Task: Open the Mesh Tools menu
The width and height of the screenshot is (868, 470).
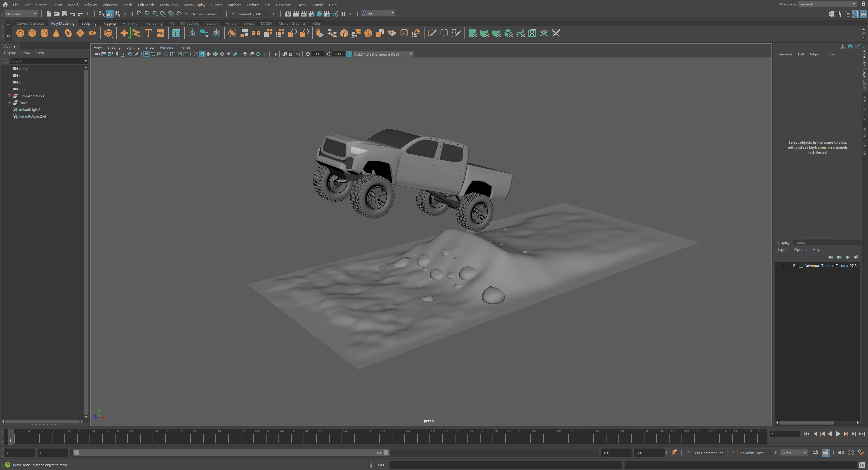Action: click(168, 5)
